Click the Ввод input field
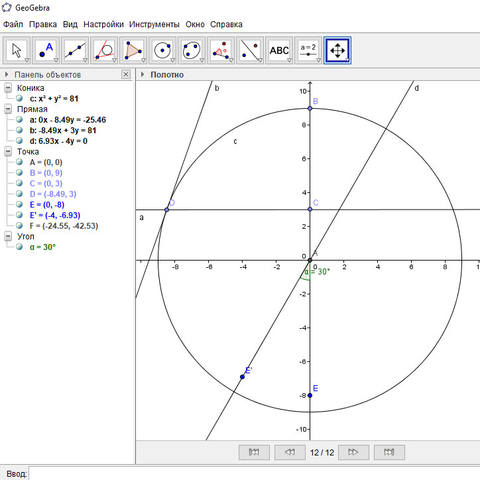Screen dimensions: 480x480 point(254,474)
